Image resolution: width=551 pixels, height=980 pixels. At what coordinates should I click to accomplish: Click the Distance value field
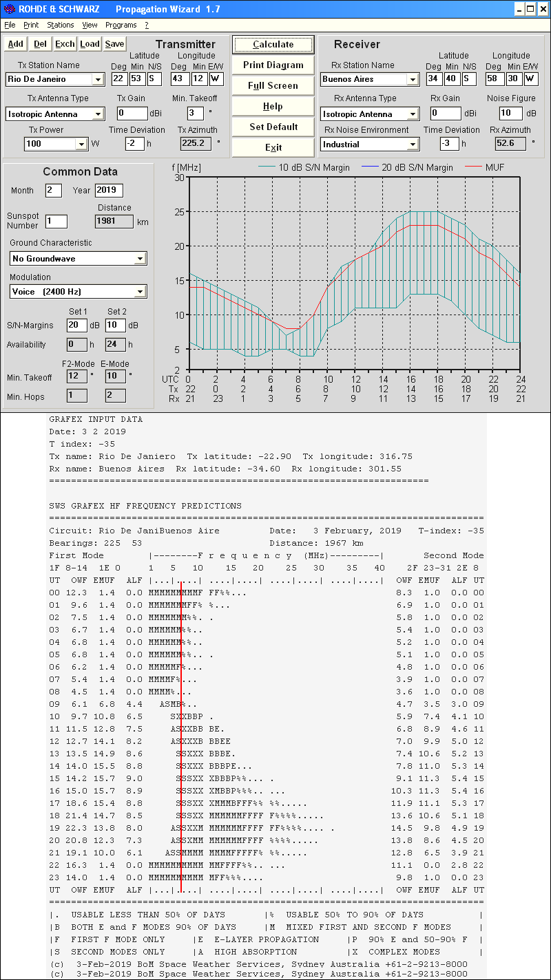point(114,221)
